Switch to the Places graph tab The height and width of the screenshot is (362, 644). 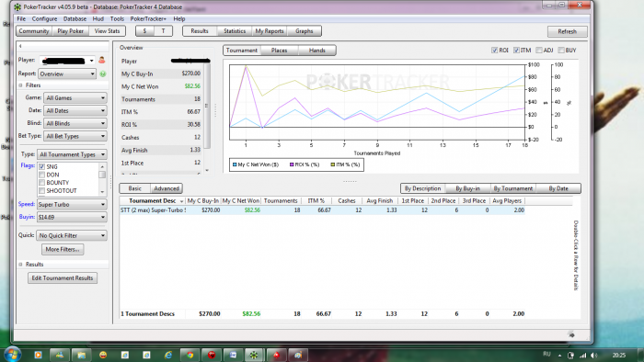pos(279,51)
